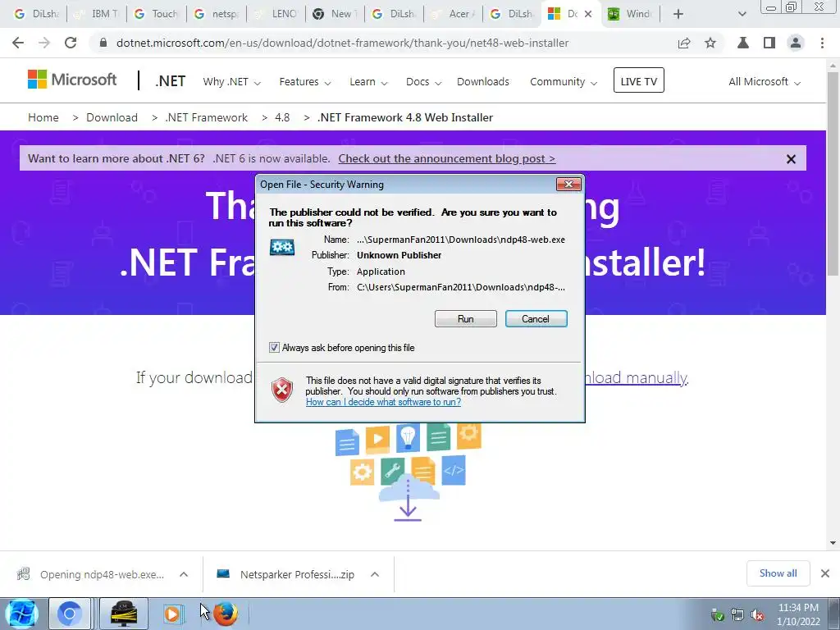Open the tab search dropdown arrow
This screenshot has width=840, height=630.
coord(742,14)
